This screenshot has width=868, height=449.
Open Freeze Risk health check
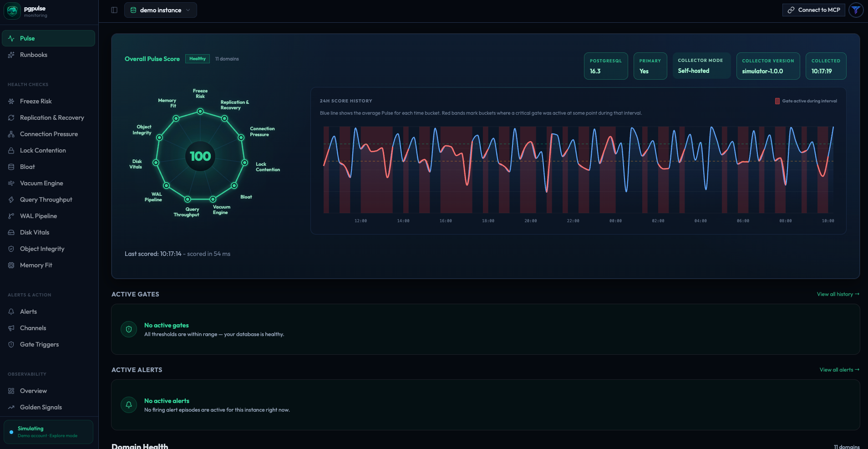point(49,101)
